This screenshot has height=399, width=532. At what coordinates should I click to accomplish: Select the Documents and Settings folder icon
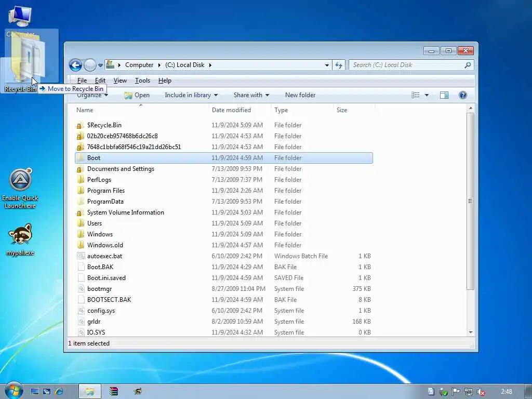click(x=81, y=169)
